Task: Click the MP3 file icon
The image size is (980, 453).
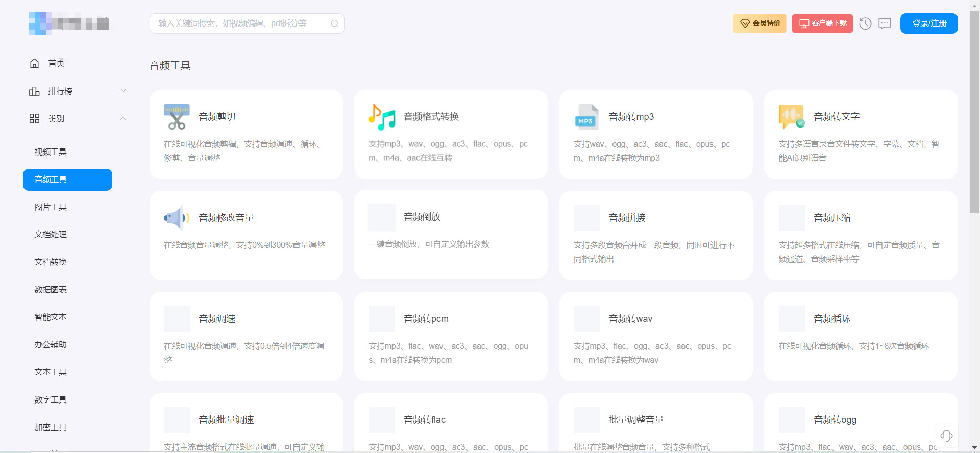Action: [587, 117]
